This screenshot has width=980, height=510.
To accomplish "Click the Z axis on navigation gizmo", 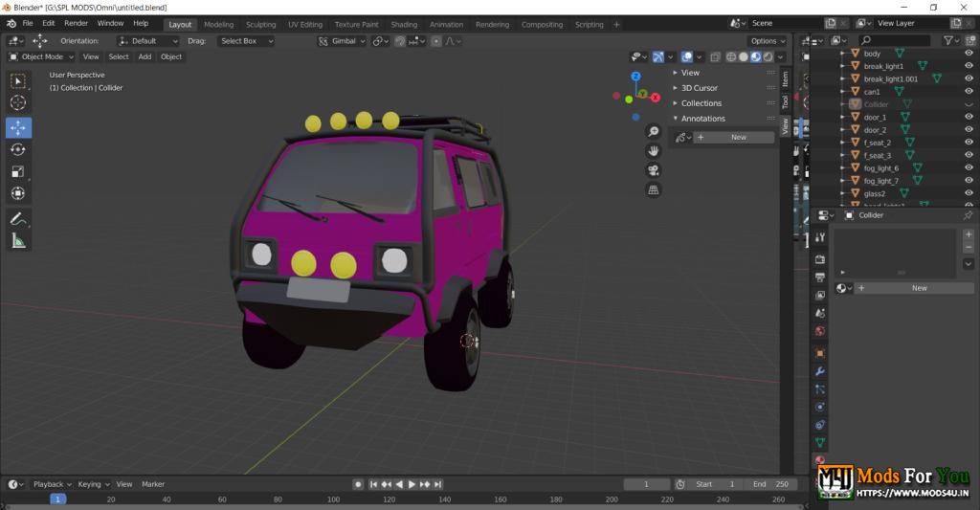I will click(635, 77).
